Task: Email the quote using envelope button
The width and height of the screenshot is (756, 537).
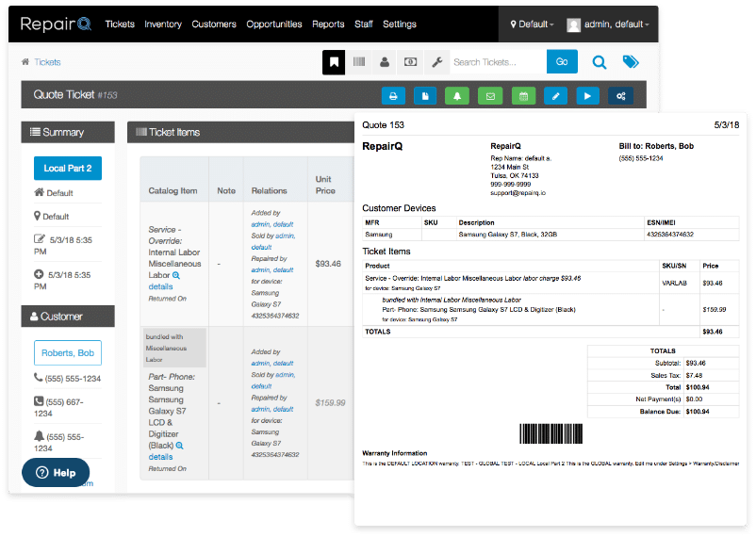Action: (x=490, y=95)
